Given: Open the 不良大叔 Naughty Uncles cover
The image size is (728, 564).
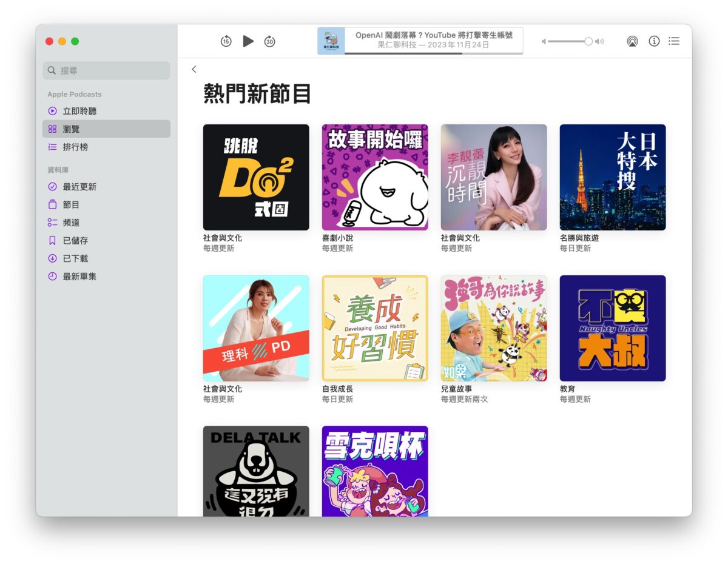Looking at the screenshot, I should 613,328.
